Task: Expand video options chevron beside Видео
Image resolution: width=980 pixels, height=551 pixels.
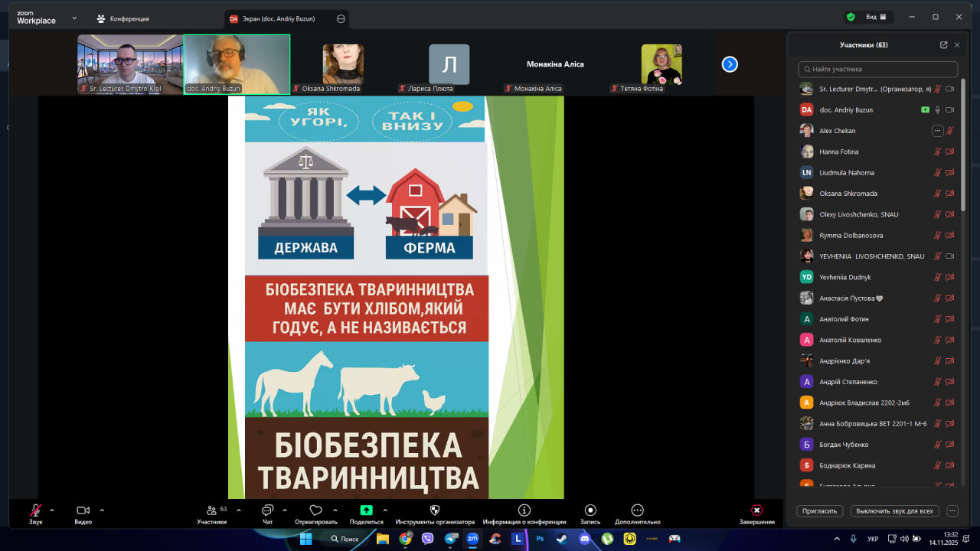Action: pyautogui.click(x=102, y=510)
